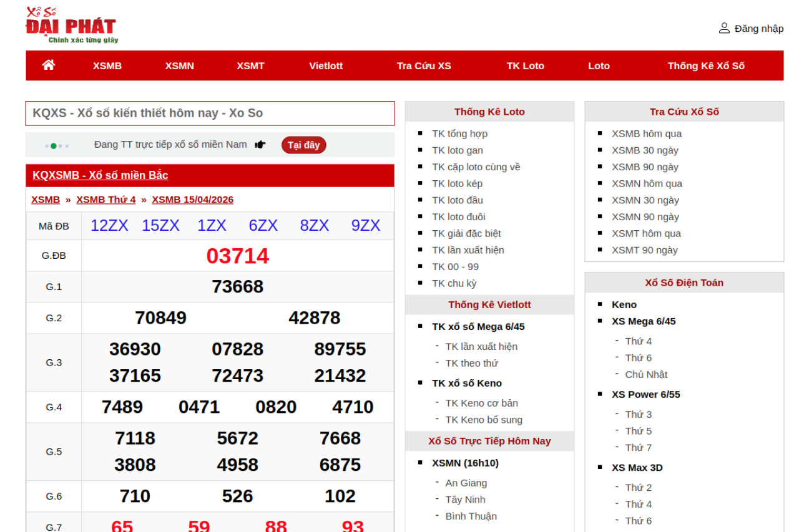Select TK Keno cơ bản sub-item
The width and height of the screenshot is (799, 532).
pos(481,403)
